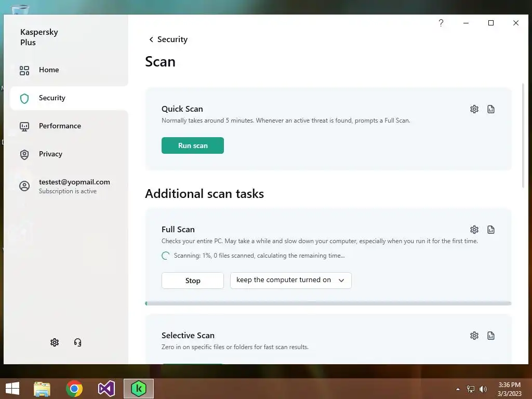Click the help question mark icon
Viewport: 532px width, 399px height.
(441, 23)
